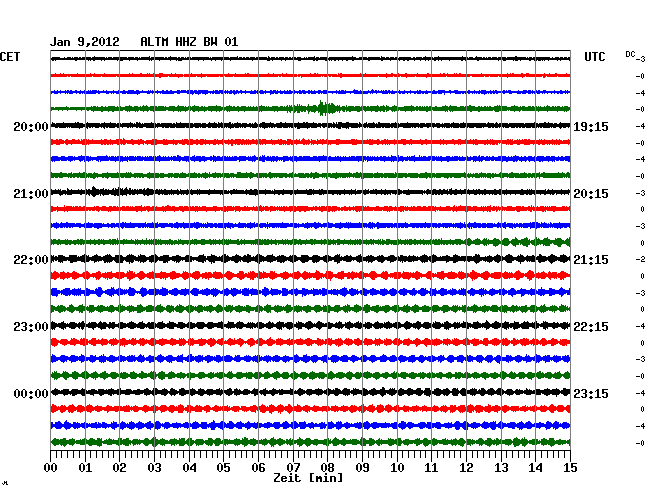Click minute 08 on the Zeit axis
Viewport: 650px width, 494px height.
point(327,468)
